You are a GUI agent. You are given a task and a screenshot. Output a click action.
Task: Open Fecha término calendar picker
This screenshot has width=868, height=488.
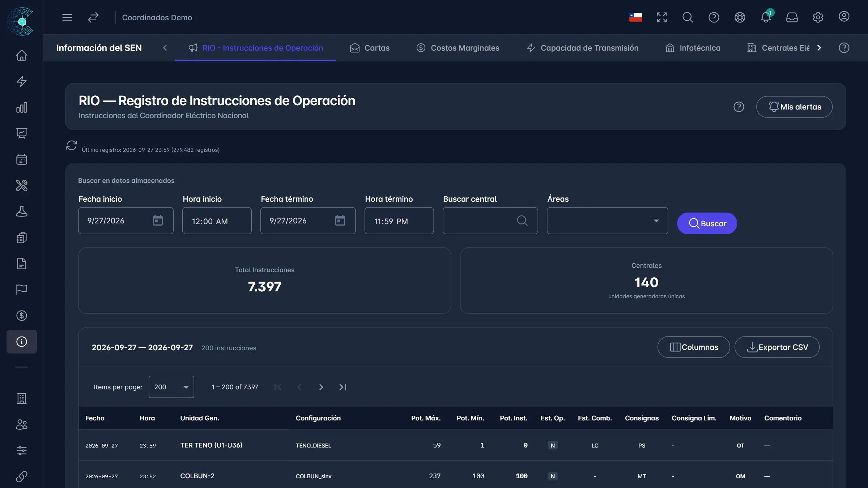[x=340, y=221]
